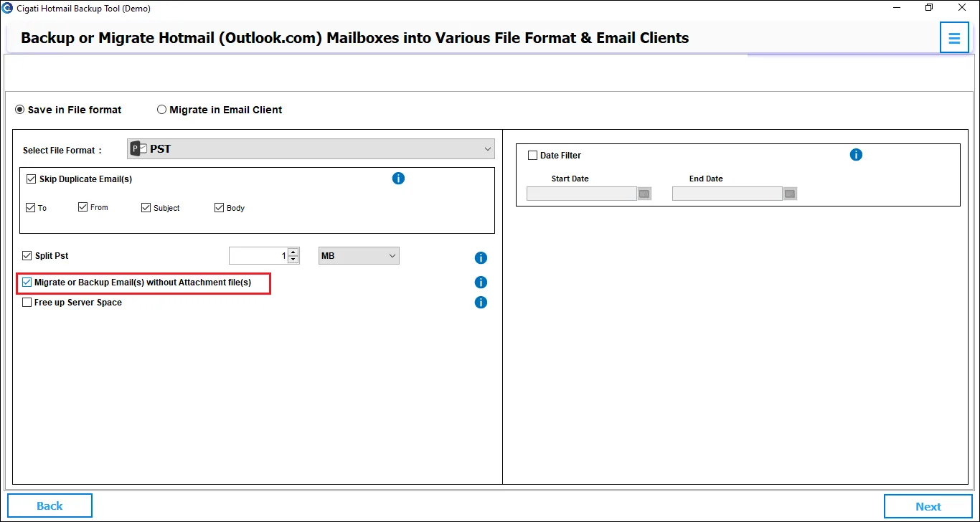This screenshot has height=522, width=980.
Task: Click the PST format icon
Action: pyautogui.click(x=138, y=149)
